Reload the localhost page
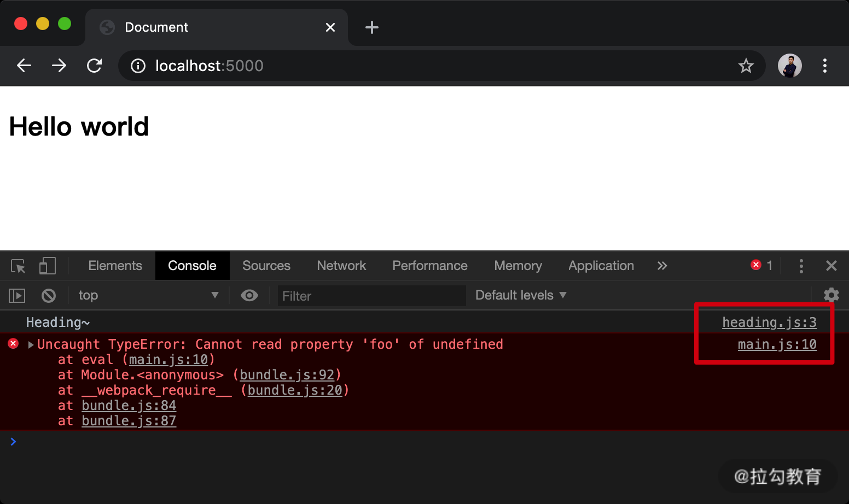 point(94,66)
